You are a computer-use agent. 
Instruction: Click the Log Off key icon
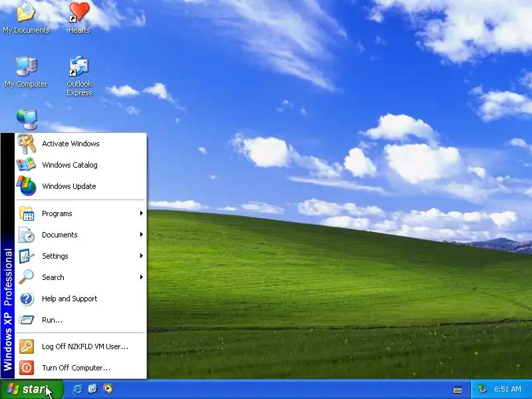27,346
